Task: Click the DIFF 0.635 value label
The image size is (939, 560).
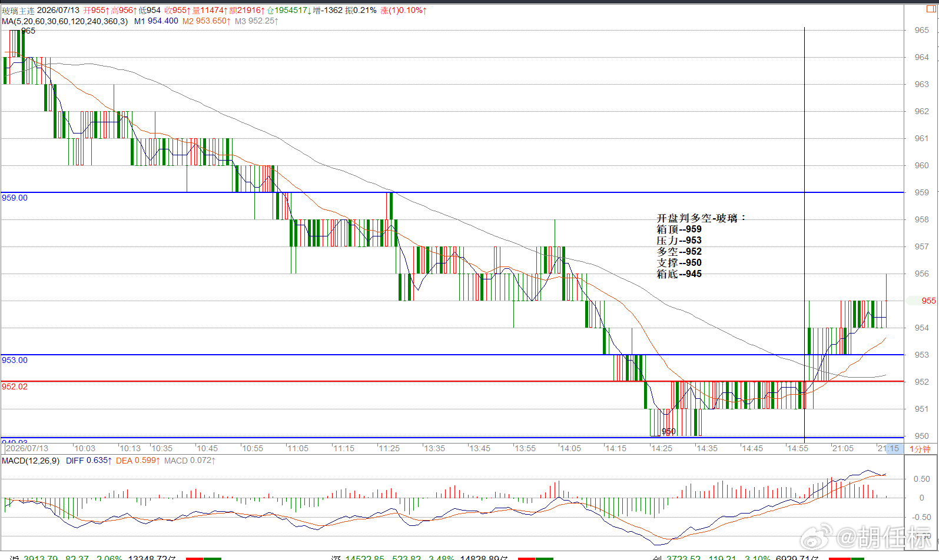Action: pyautogui.click(x=89, y=461)
